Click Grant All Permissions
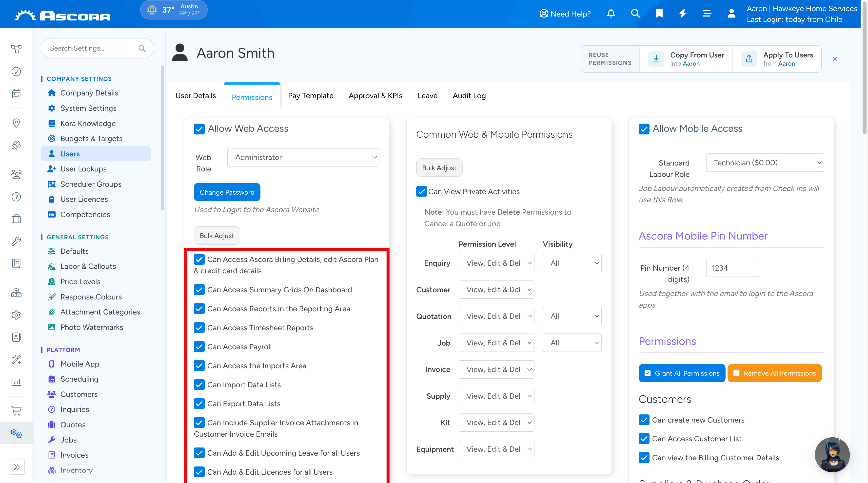The width and height of the screenshot is (868, 483). pyautogui.click(x=682, y=373)
